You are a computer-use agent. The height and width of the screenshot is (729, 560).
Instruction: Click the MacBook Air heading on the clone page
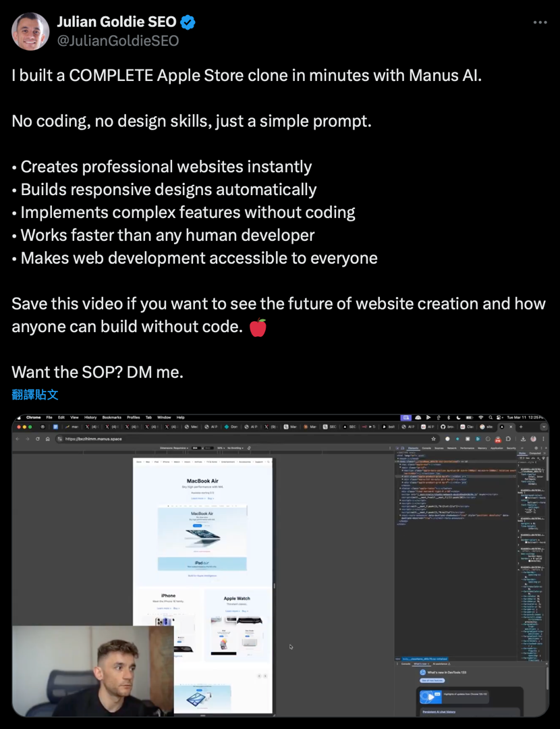click(202, 481)
